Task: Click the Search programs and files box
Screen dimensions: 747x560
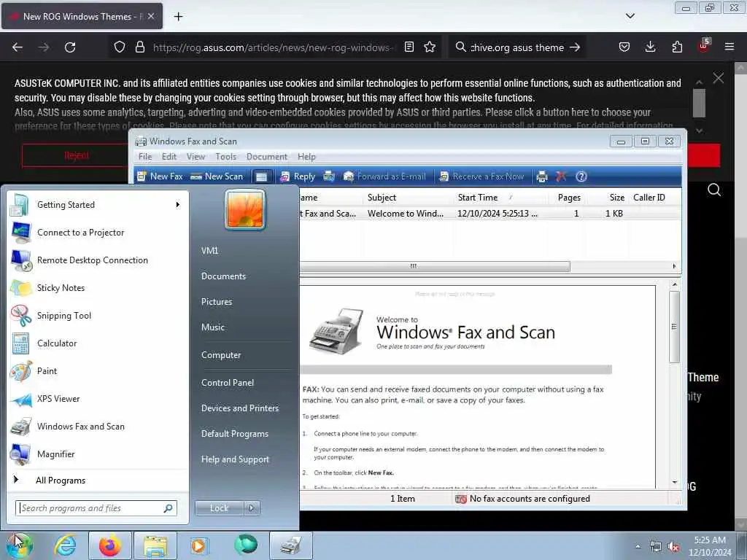Action: 96,508
